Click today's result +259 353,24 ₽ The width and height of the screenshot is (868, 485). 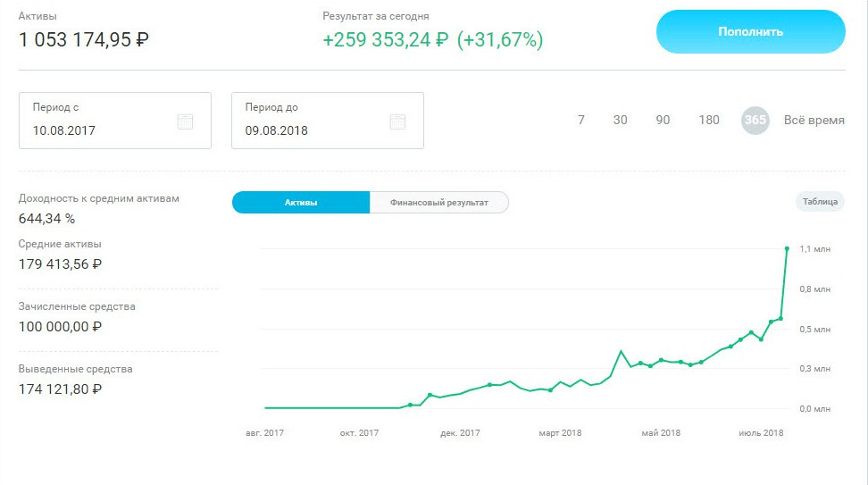385,40
